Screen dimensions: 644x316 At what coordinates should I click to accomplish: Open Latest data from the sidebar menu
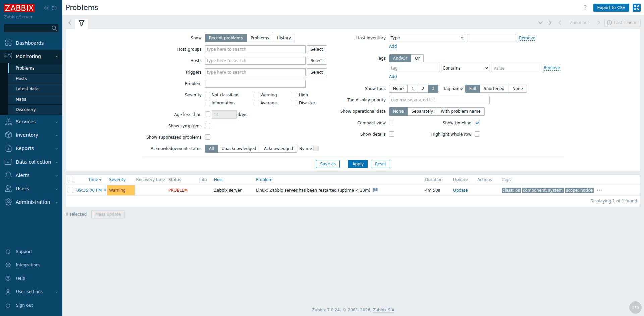[27, 89]
